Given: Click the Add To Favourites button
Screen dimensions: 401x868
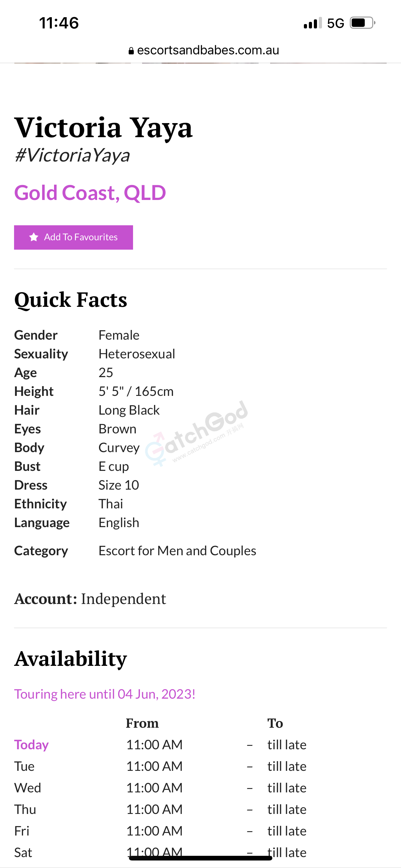Looking at the screenshot, I should (73, 237).
